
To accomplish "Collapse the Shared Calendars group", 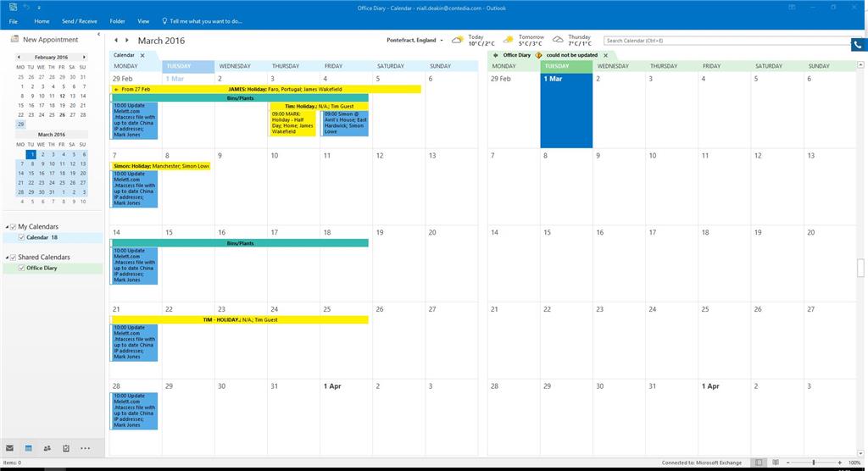I will coord(7,258).
